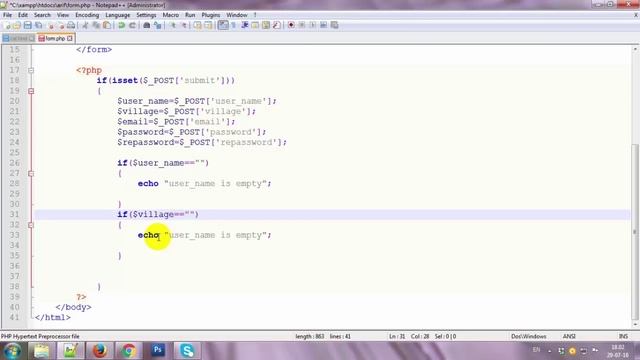
Task: Switch to the form.php tab
Action: [55, 38]
